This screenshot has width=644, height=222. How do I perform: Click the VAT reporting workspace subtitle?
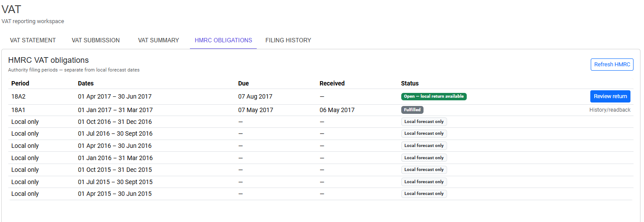33,21
